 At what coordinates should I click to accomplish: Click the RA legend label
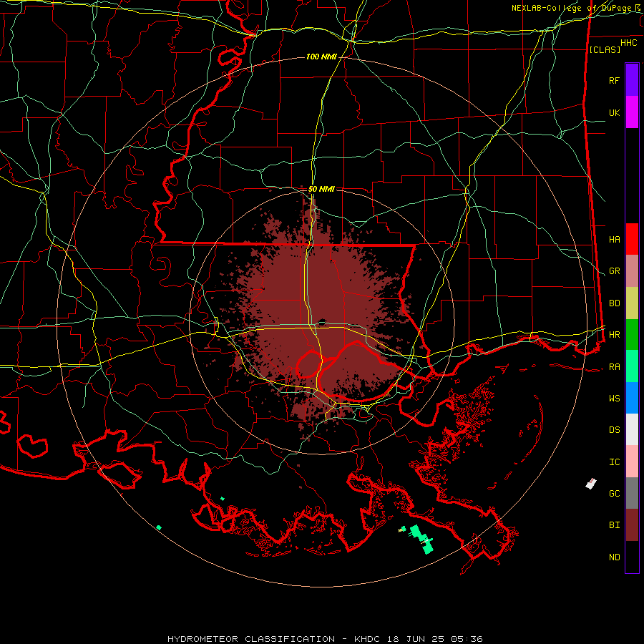coord(615,367)
